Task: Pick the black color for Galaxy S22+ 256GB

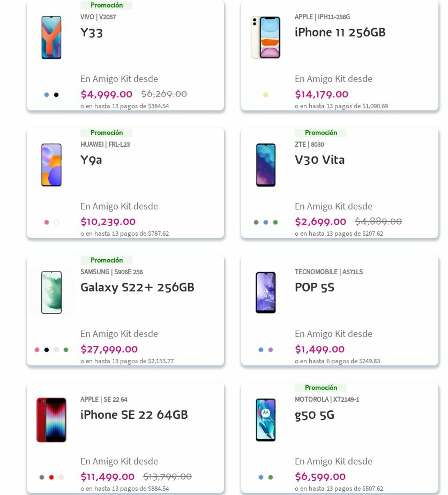Action: point(47,350)
